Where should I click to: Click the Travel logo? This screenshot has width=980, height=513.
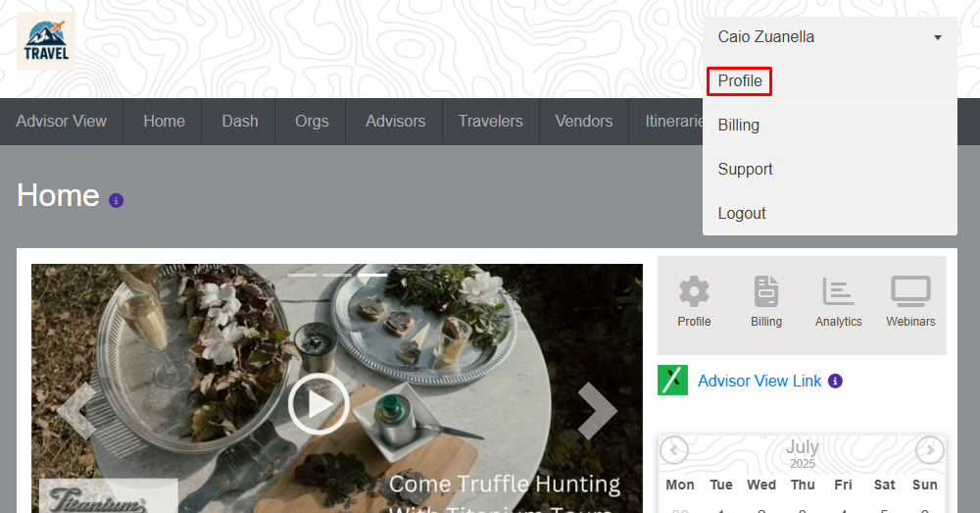[x=46, y=41]
